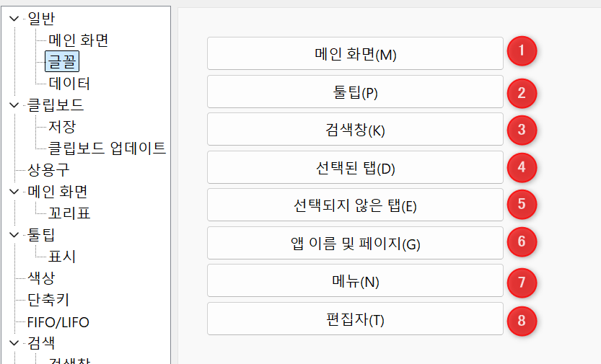The width and height of the screenshot is (601, 364).
Task: Click the 선택되지 않은 탭(E) button
Action: point(355,205)
